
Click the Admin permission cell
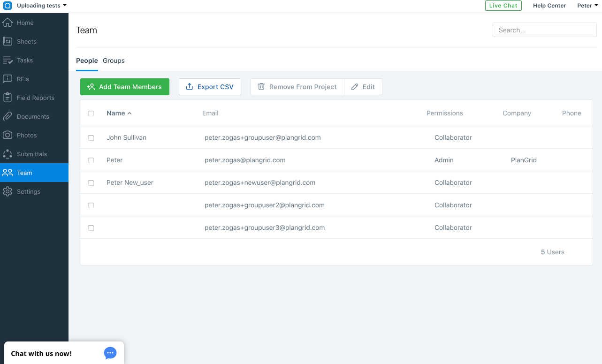click(x=444, y=160)
